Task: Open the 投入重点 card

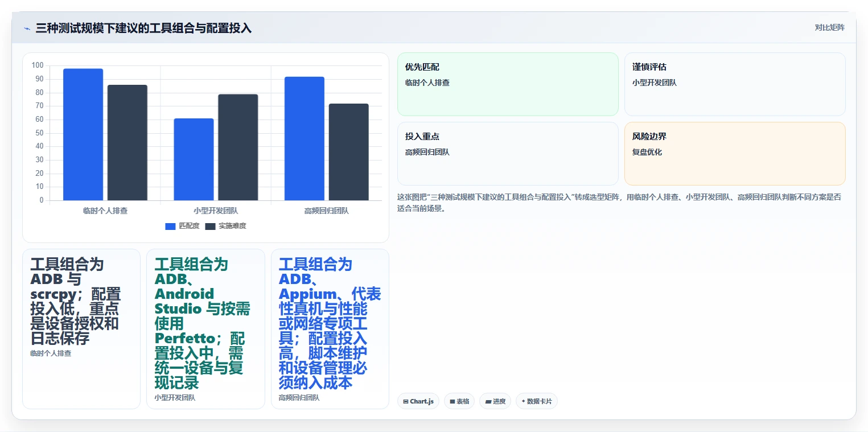Action: (508, 154)
